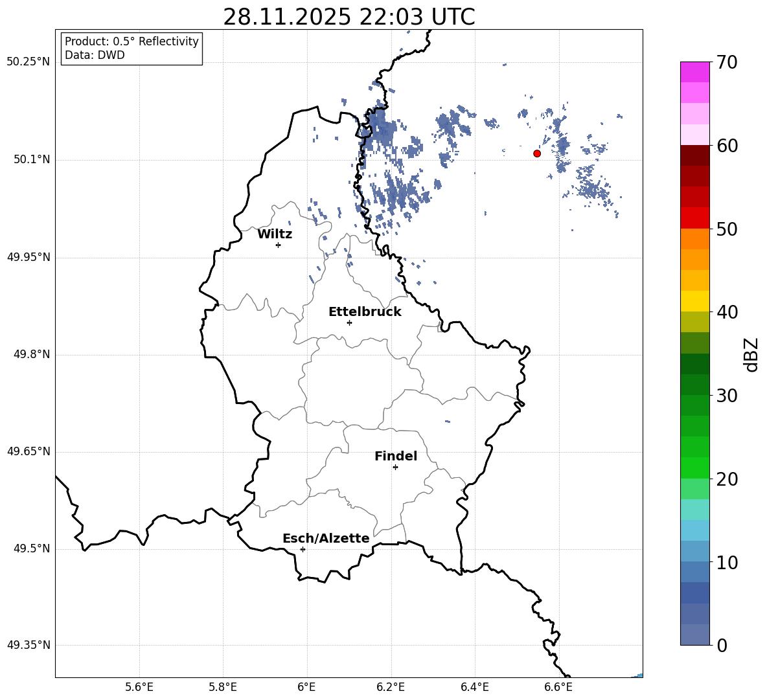Viewport: 767px width, 700px height.
Task: Click the dark maroon colorbar segment below 60
Action: point(694,155)
